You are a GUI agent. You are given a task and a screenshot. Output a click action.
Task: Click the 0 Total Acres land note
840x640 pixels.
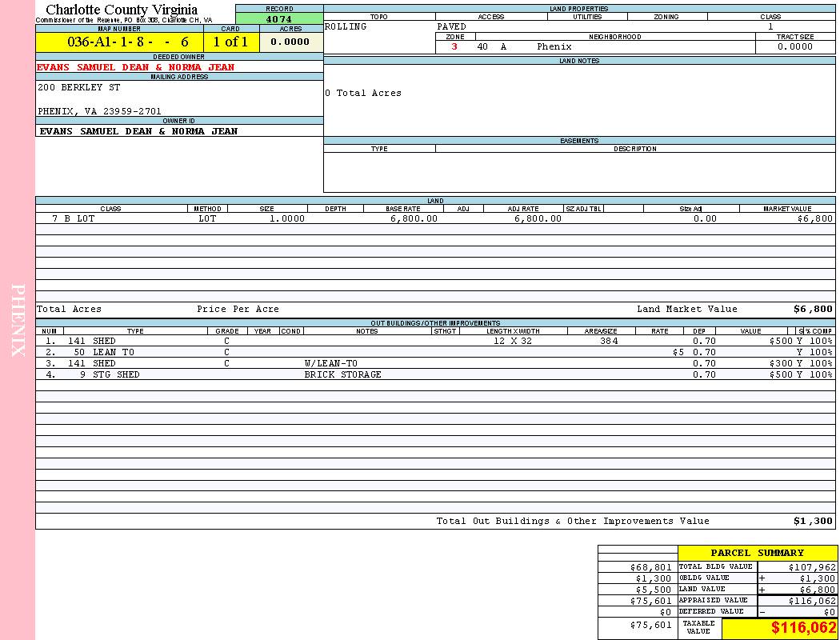363,94
